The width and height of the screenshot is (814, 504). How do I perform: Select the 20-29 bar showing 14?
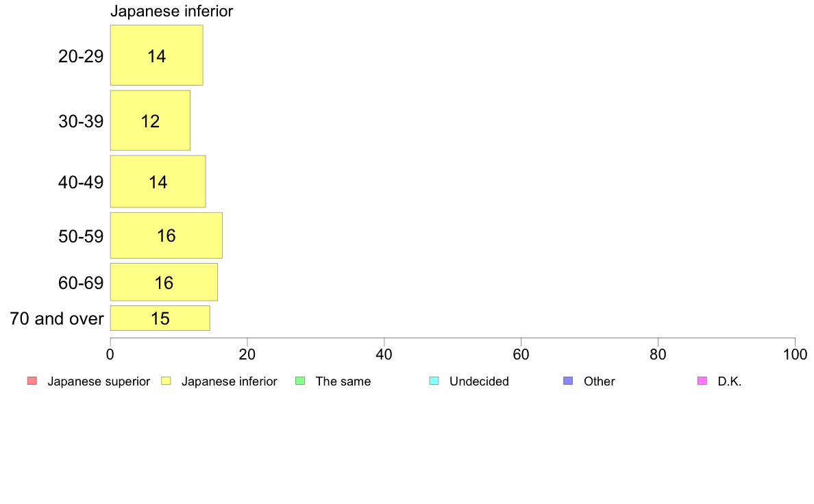point(156,55)
